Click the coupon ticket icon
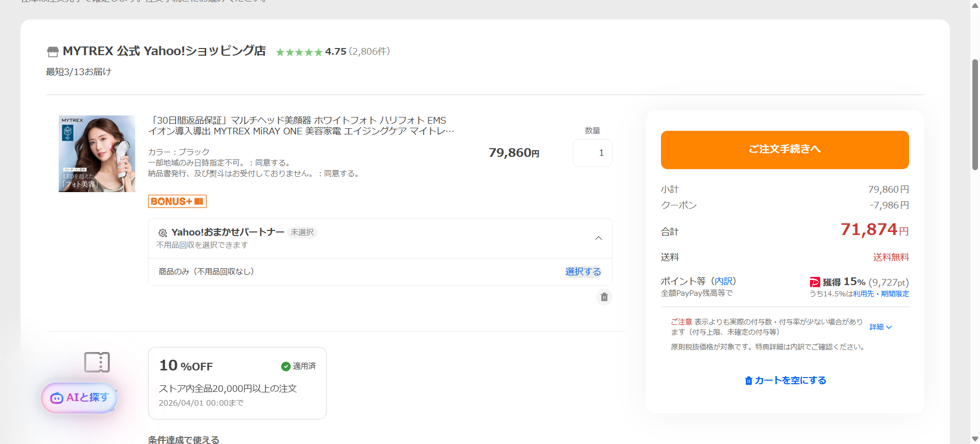This screenshot has width=980, height=444. (97, 362)
